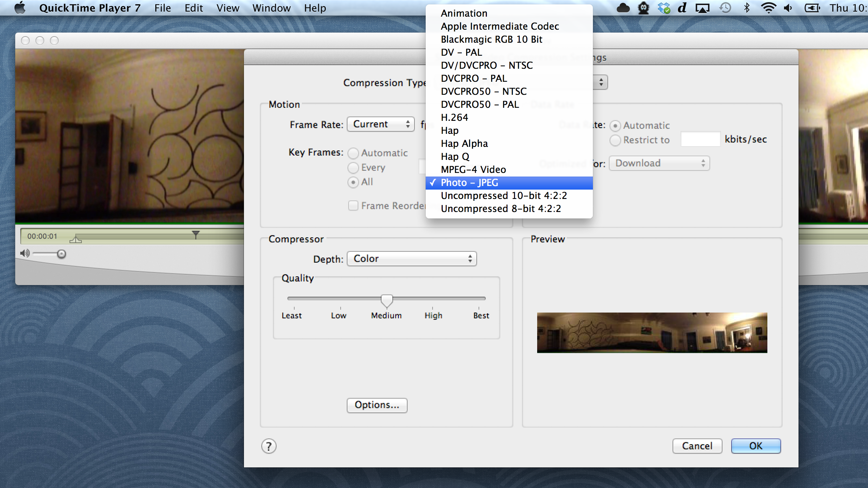Choose Uncompressed 8-bit 4:2:2
The image size is (868, 488).
509,209
